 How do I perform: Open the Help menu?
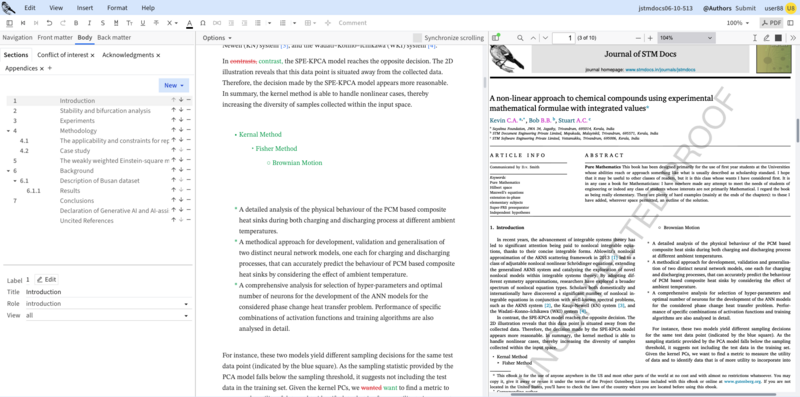click(148, 8)
